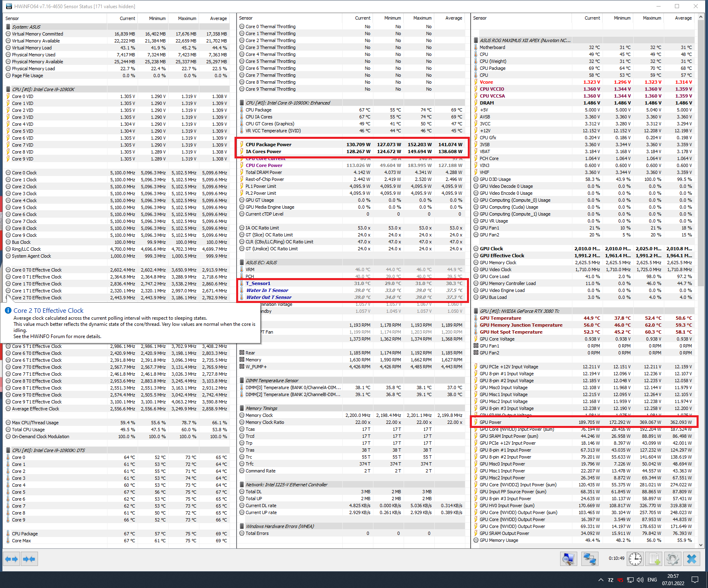
Task: Select the 'GPU Hot Spot Temperature' row
Action: click(x=583, y=332)
